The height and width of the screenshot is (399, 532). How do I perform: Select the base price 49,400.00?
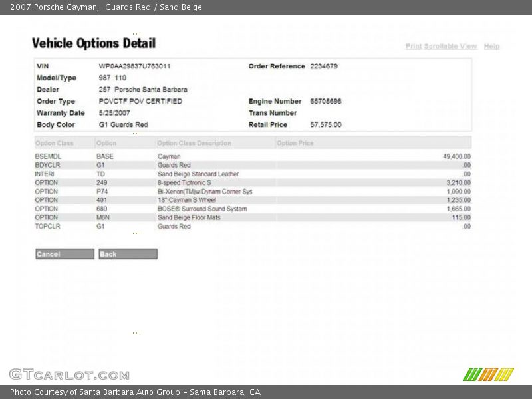click(457, 156)
